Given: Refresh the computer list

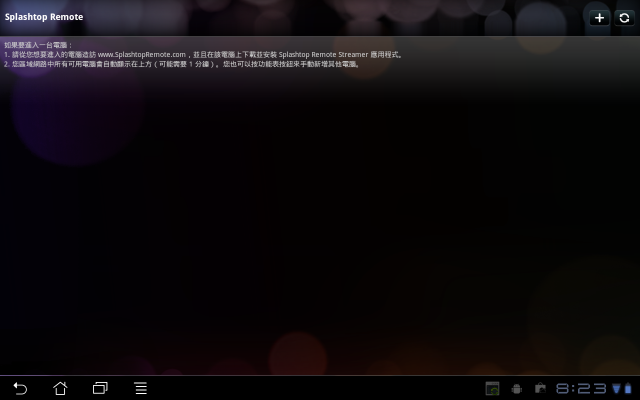Looking at the screenshot, I should click(624, 18).
